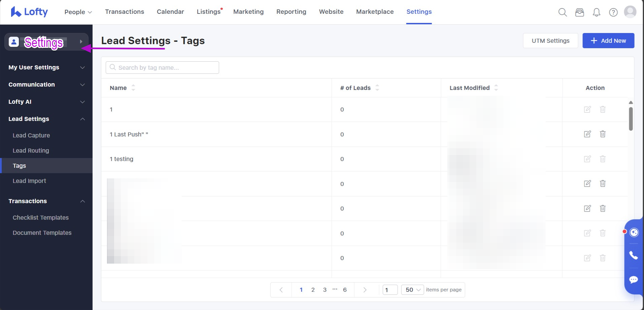Open Lead Routing in sidebar
Image resolution: width=644 pixels, height=310 pixels.
31,151
